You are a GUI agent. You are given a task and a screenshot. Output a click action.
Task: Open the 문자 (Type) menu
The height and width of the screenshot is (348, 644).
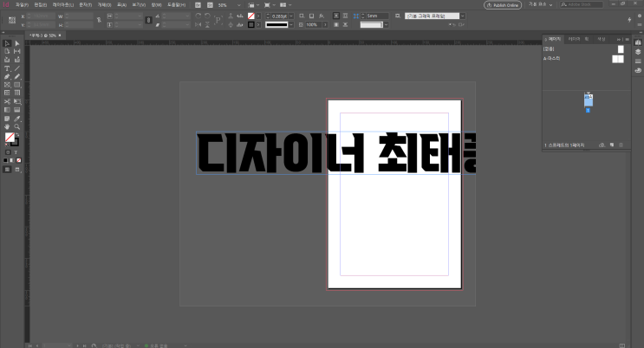click(x=86, y=5)
